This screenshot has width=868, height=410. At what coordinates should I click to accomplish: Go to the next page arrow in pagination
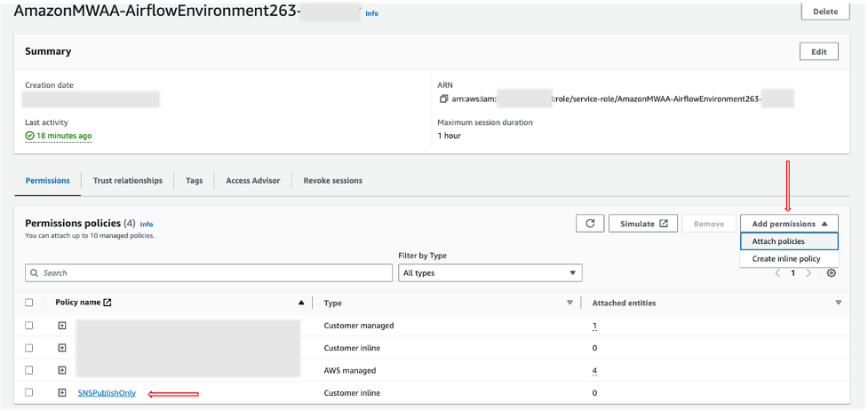click(x=808, y=272)
